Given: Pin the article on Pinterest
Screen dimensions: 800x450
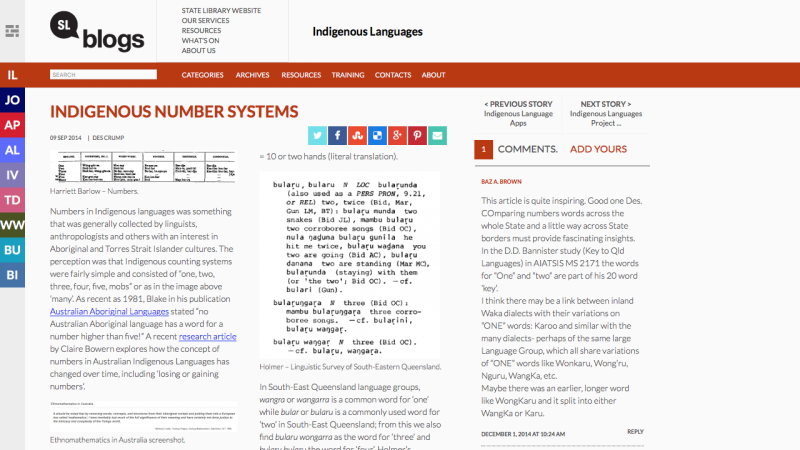Looking at the screenshot, I should [x=417, y=136].
